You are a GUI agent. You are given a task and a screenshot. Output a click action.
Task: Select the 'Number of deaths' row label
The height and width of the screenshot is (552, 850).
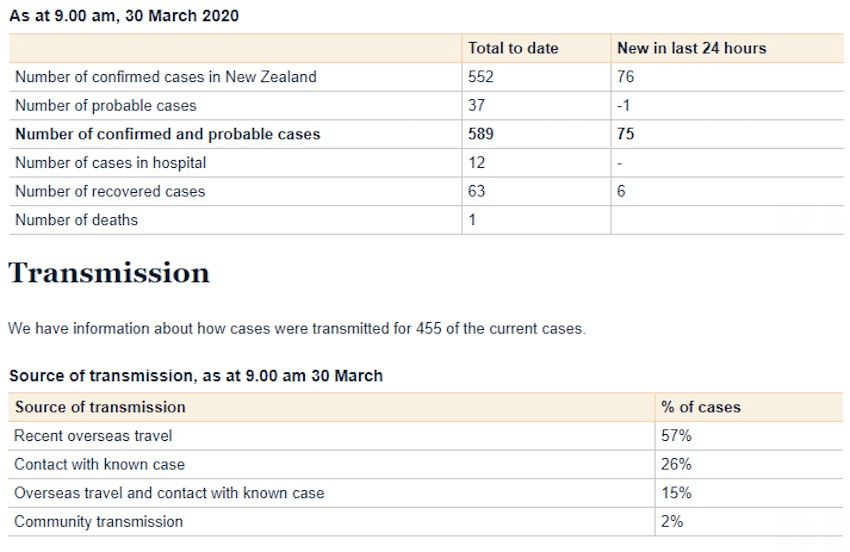click(x=76, y=220)
